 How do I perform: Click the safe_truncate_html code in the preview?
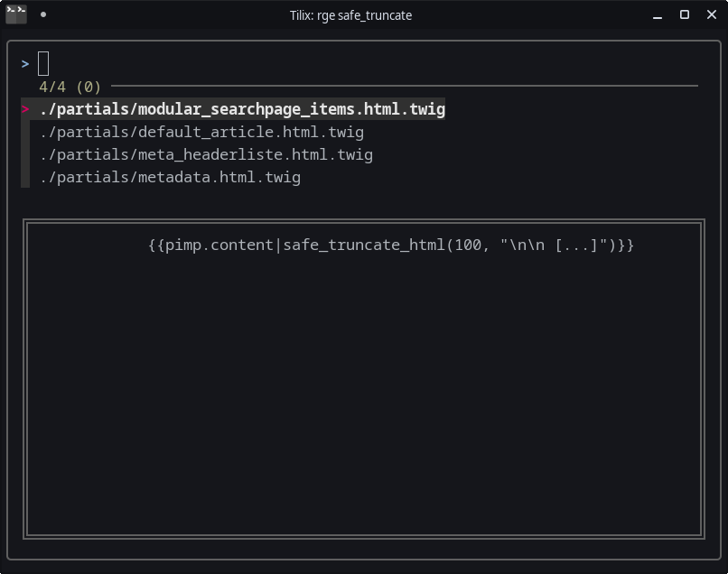[x=390, y=244]
